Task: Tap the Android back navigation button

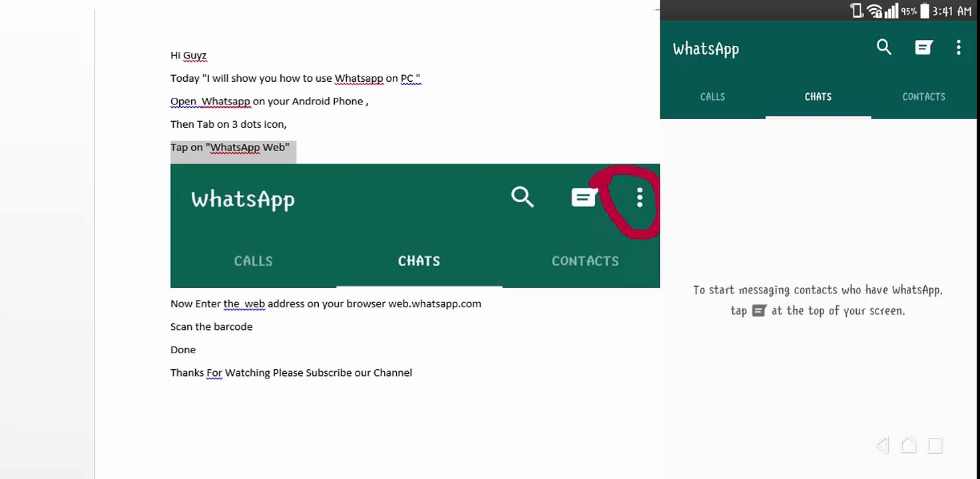Action: [x=883, y=445]
